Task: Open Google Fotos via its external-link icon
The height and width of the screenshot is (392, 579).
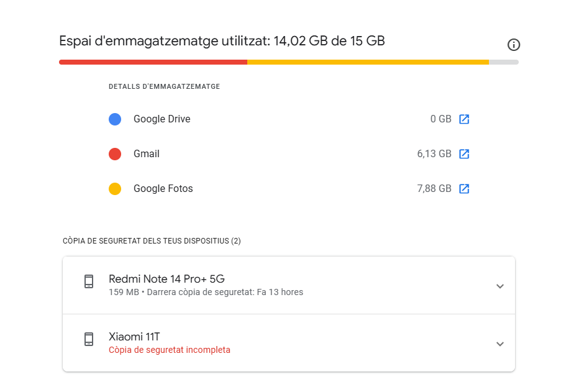Action: coord(464,189)
